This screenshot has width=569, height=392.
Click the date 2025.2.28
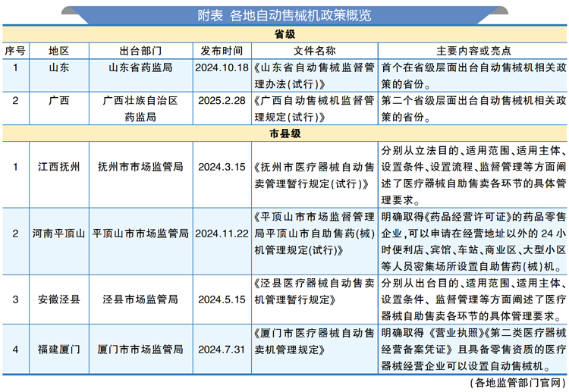pyautogui.click(x=222, y=100)
